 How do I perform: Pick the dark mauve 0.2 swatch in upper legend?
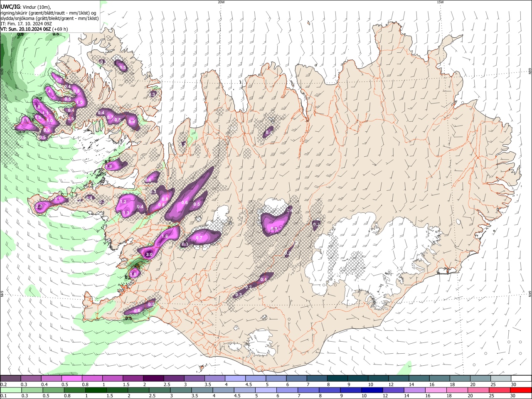[10, 379]
